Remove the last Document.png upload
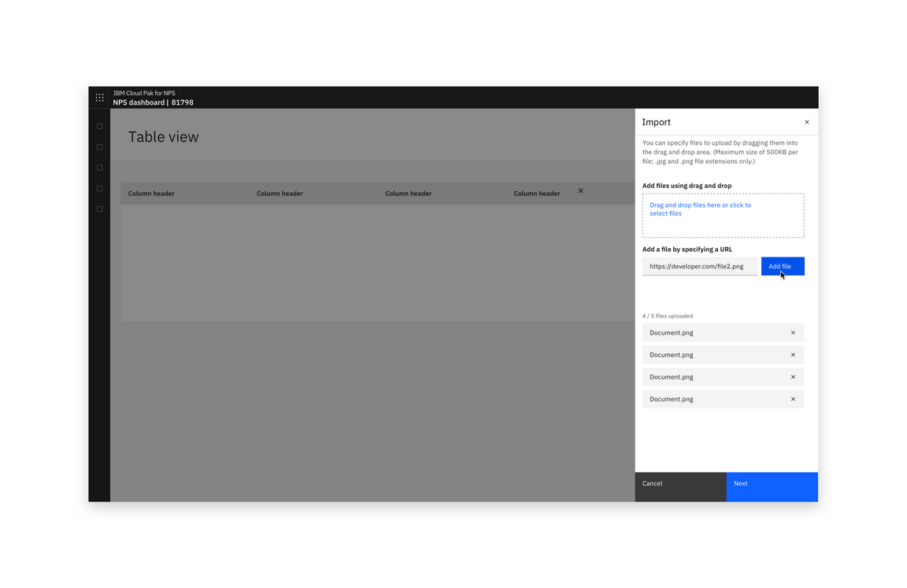Viewport: 907px width, 588px height. coord(793,398)
